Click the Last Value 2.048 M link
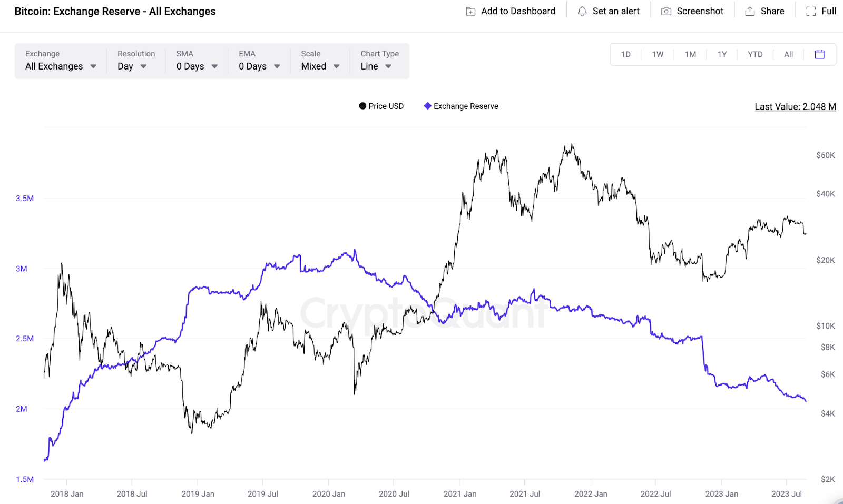The image size is (843, 504). tap(795, 107)
